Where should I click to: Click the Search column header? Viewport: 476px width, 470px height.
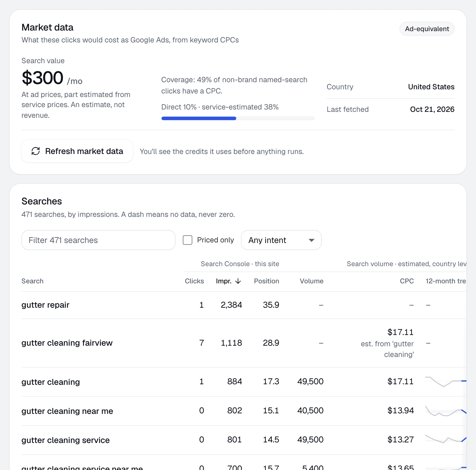point(32,281)
